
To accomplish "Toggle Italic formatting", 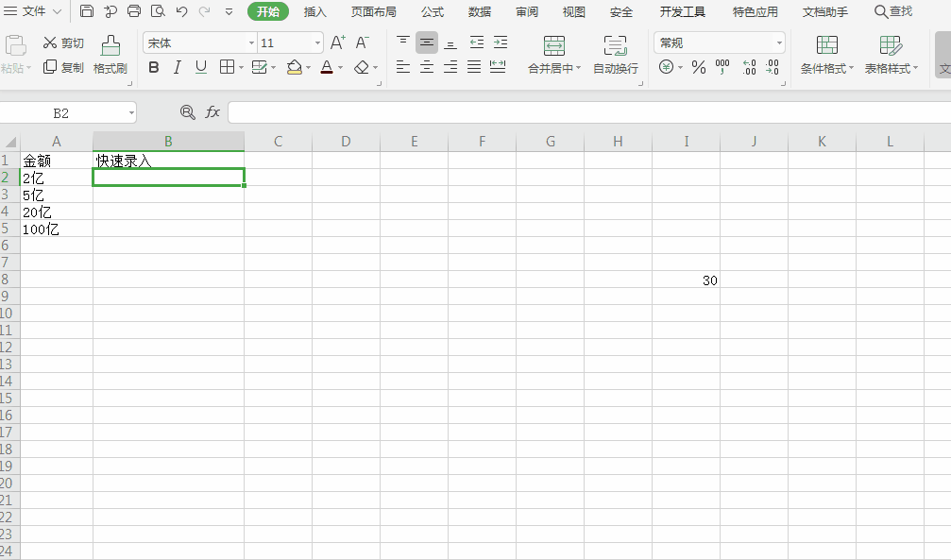I will (178, 67).
